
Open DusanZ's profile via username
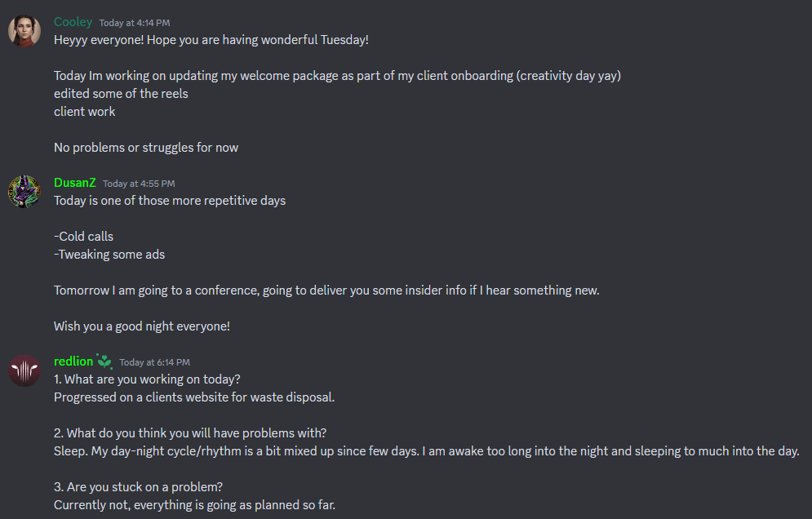(x=74, y=183)
